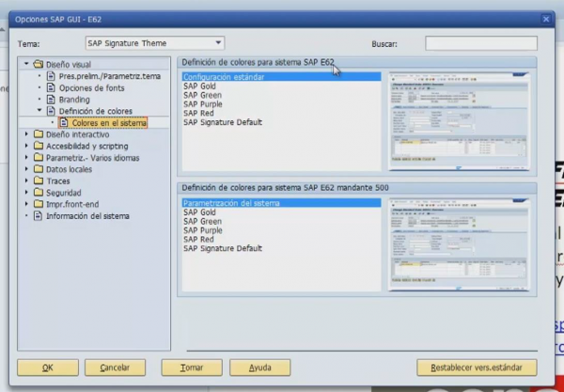Expand Parametriz.- Varios idiomas folder

(26, 158)
